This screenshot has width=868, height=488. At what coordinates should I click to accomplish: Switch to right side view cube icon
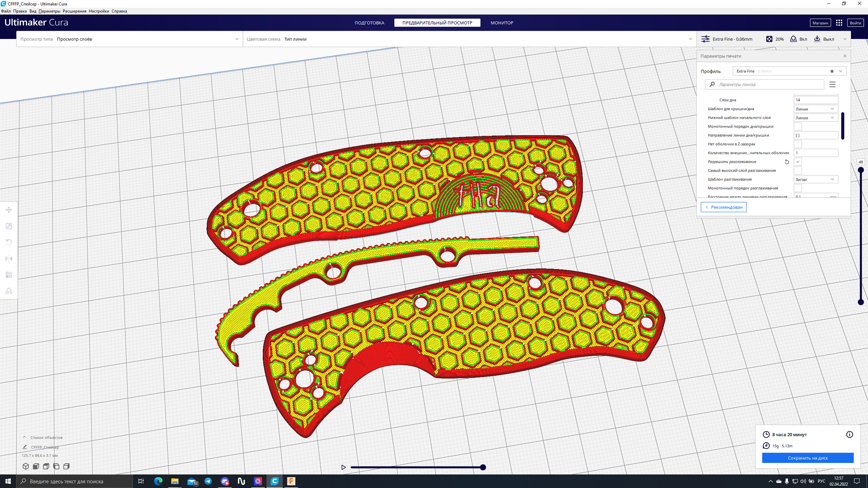[67, 466]
